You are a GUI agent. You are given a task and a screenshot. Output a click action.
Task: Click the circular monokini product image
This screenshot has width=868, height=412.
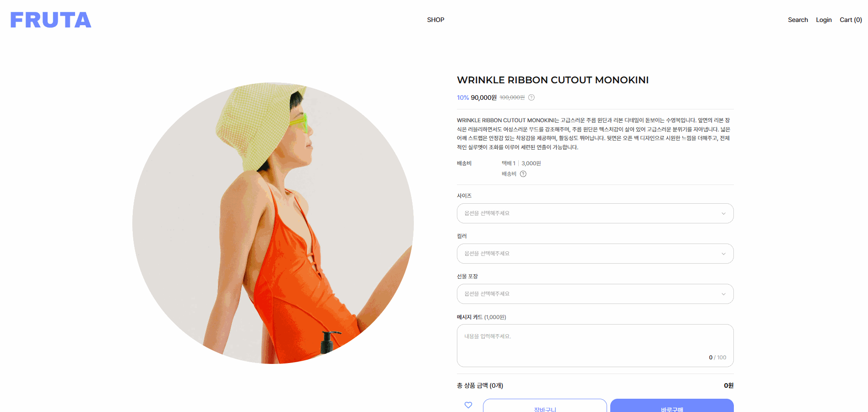pyautogui.click(x=273, y=223)
